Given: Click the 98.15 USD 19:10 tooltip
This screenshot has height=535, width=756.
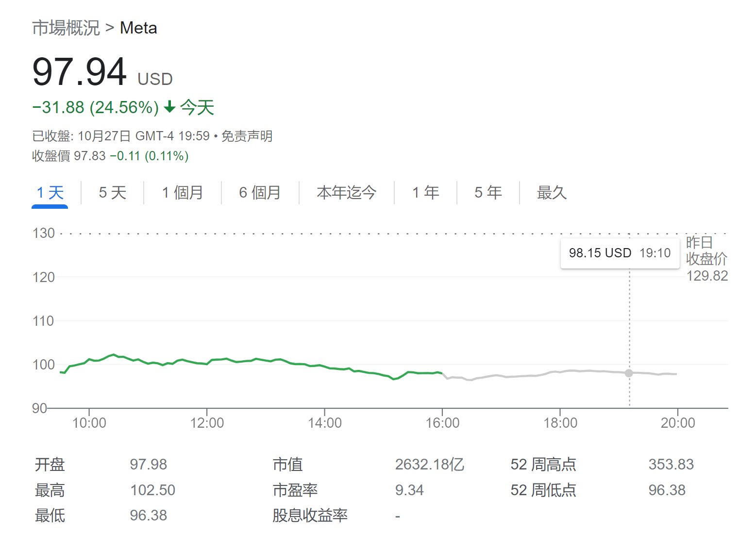Looking at the screenshot, I should point(620,253).
